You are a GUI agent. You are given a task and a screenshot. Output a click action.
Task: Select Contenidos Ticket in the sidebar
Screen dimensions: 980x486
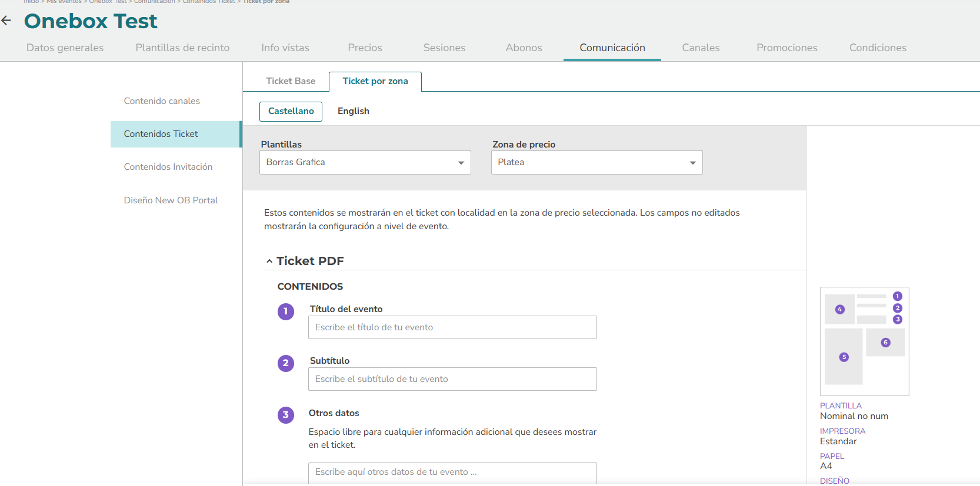click(x=176, y=134)
